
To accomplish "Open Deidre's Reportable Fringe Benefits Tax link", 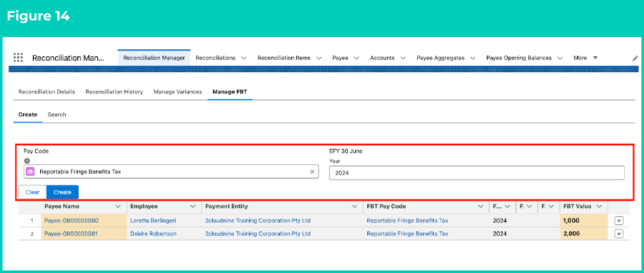I will point(408,234).
